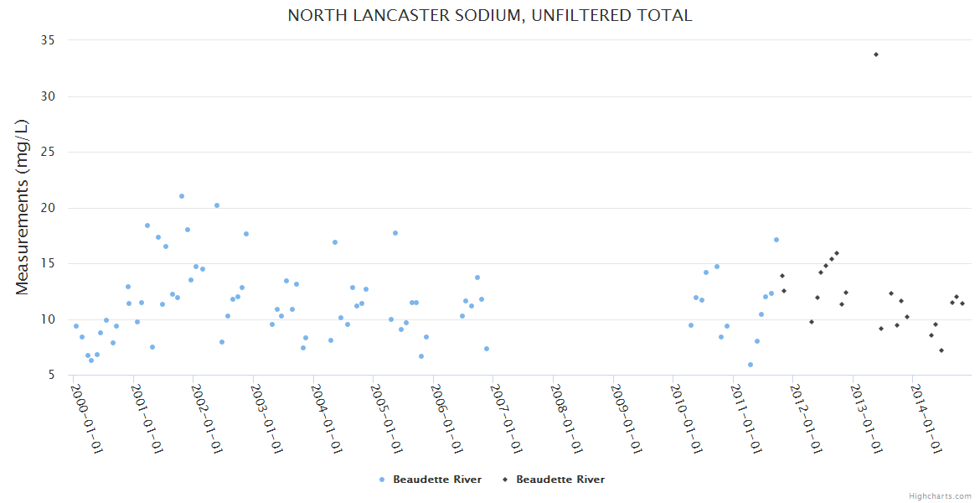Toggle the blue Beaudette River series label
The width and height of the screenshot is (980, 503).
tap(436, 480)
